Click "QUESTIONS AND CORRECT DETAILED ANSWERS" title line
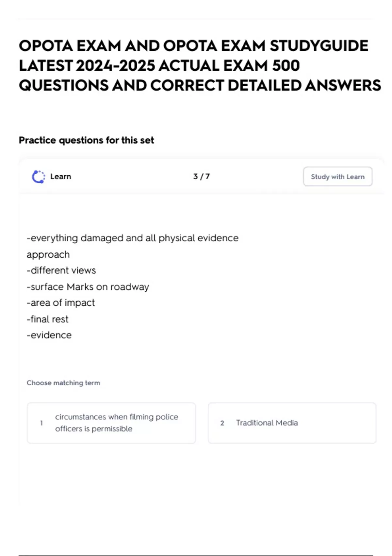This screenshot has height=556, width=392. point(200,86)
